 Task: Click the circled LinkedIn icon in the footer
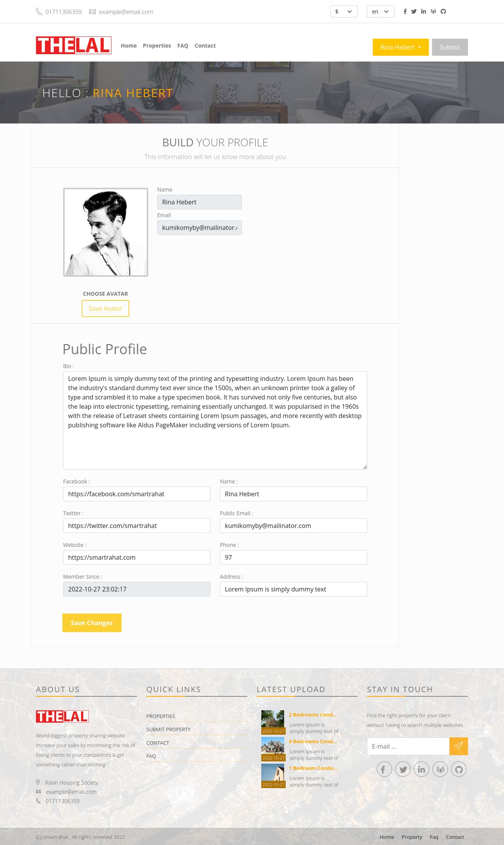422,769
